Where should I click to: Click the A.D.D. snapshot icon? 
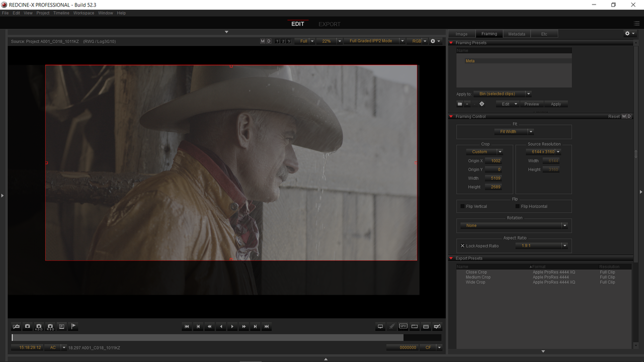click(x=39, y=326)
